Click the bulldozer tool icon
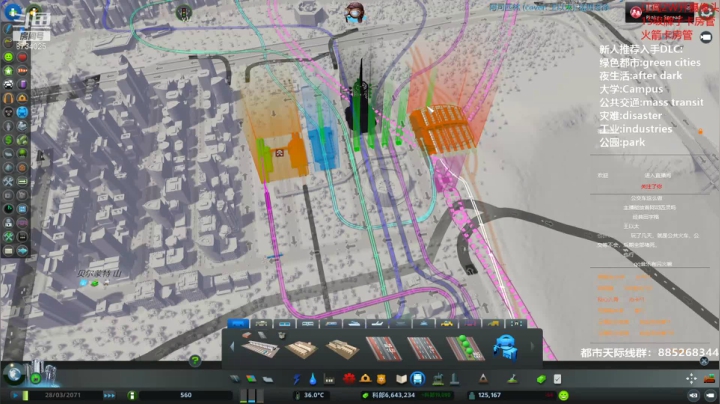 [x=709, y=379]
